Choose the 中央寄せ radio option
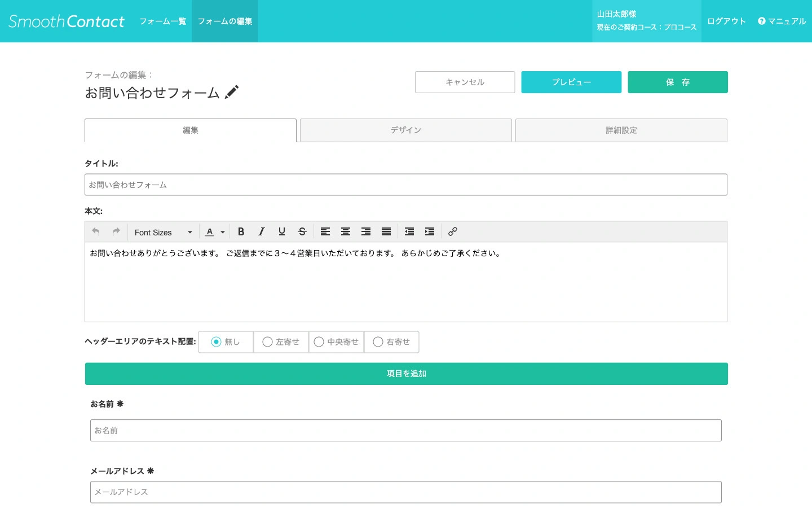The height and width of the screenshot is (508, 812). 319,342
